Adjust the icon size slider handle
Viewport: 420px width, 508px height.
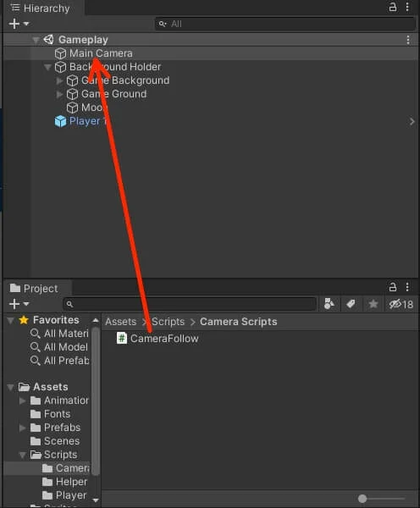coord(362,499)
